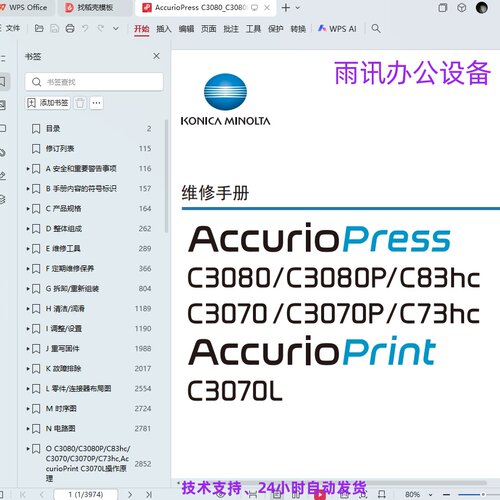
Task: Go to first page using status bar icon
Action: pos(23,494)
